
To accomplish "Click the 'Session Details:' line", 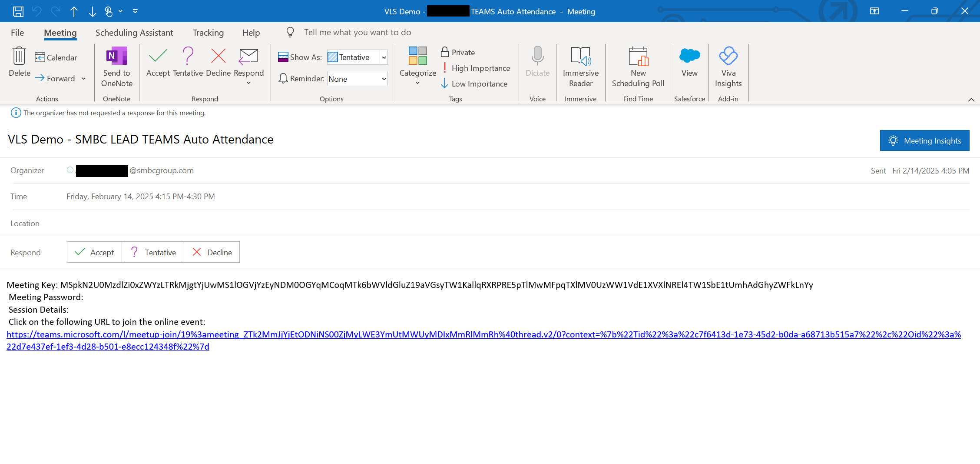I will [x=39, y=310].
